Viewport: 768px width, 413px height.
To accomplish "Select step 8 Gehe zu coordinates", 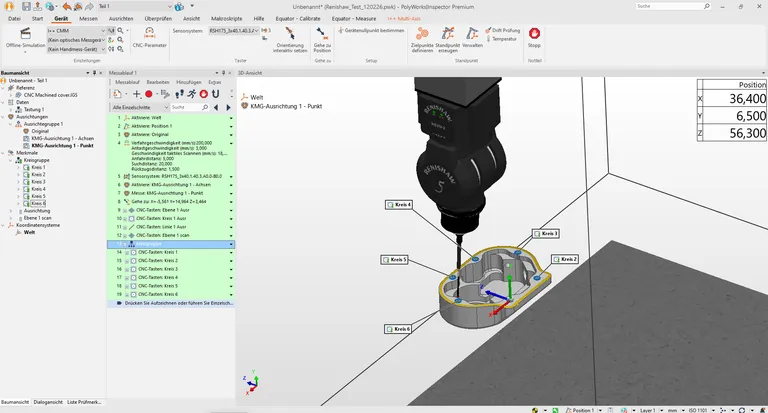I will [170, 201].
